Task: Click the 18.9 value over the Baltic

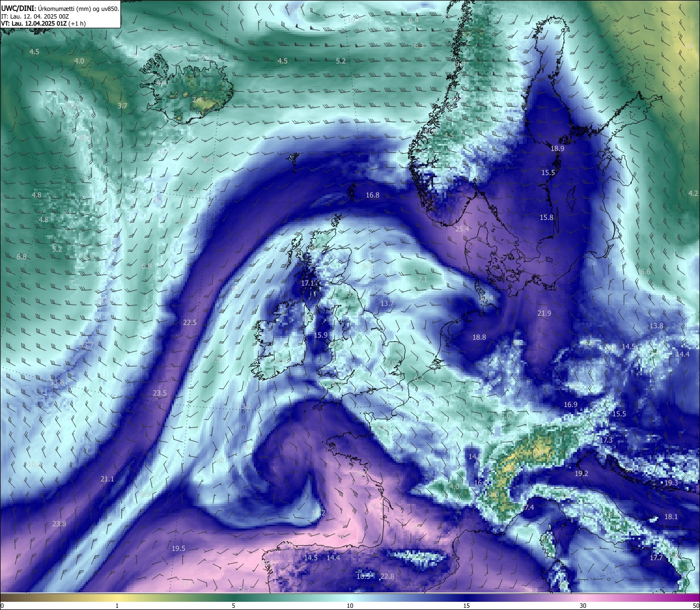Action: 557,148
